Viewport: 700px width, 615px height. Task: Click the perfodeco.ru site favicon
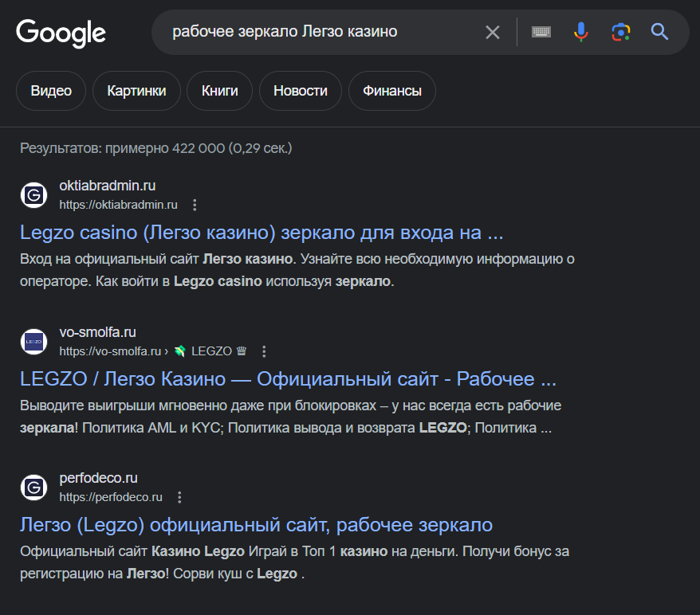[x=34, y=488]
